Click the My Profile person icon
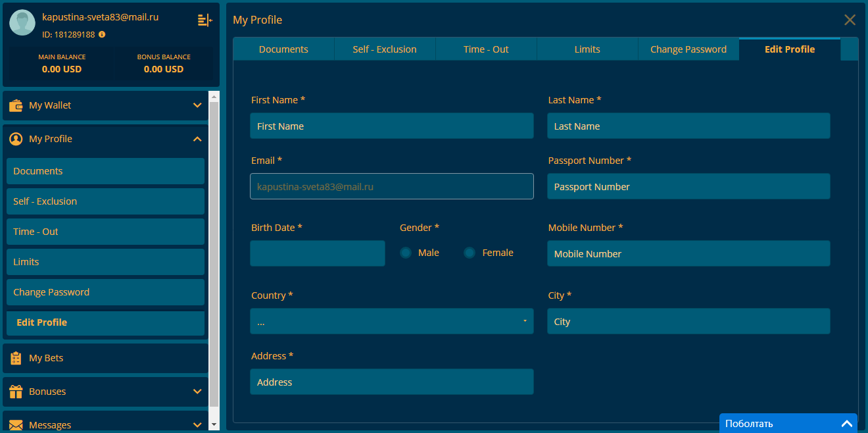The height and width of the screenshot is (433, 868). (16, 139)
